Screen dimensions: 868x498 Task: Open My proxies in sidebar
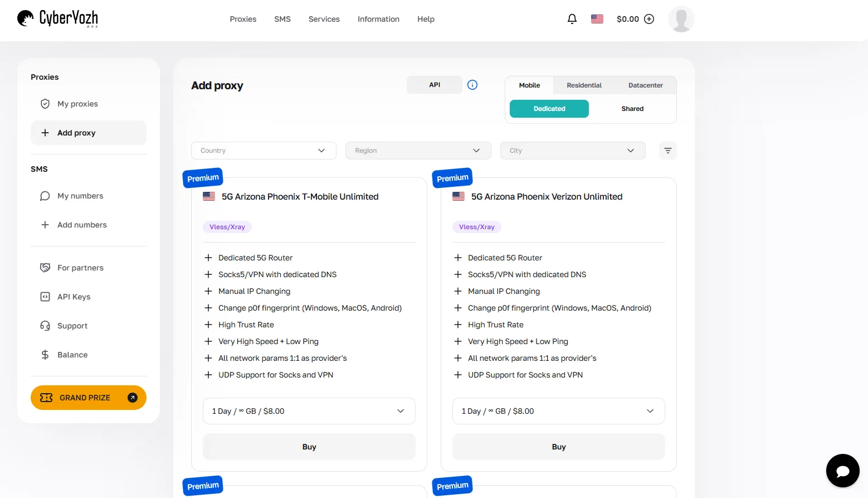(x=77, y=104)
